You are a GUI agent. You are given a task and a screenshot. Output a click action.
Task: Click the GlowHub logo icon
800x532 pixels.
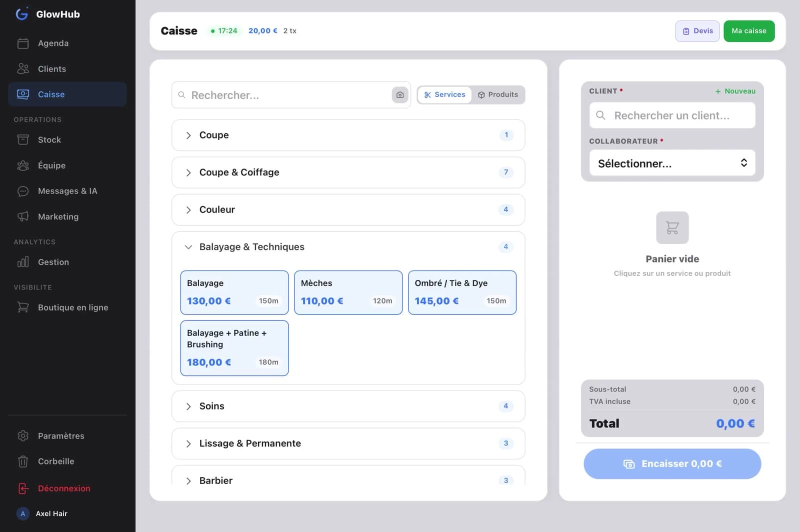pyautogui.click(x=22, y=14)
